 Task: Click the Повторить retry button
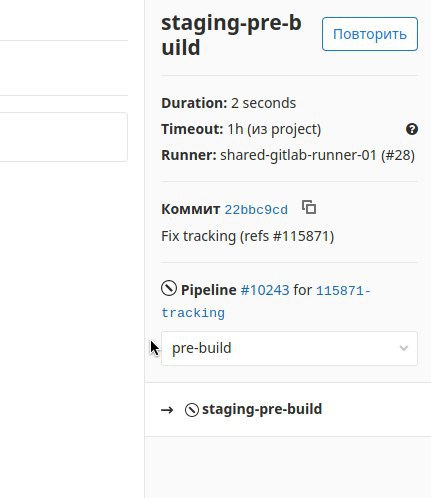tap(370, 34)
